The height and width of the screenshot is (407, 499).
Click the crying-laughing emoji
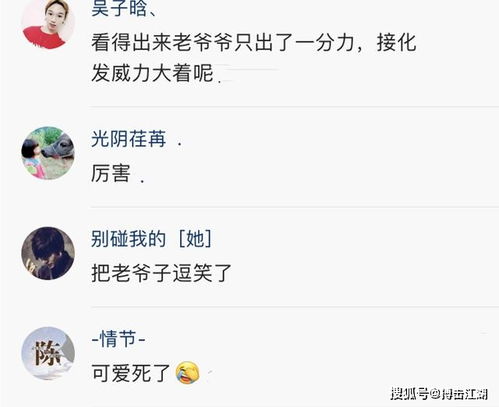[x=188, y=373]
